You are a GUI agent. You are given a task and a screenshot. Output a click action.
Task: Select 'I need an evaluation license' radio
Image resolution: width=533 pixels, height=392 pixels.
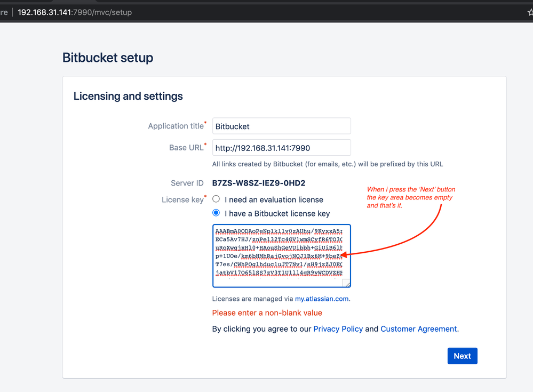point(216,199)
